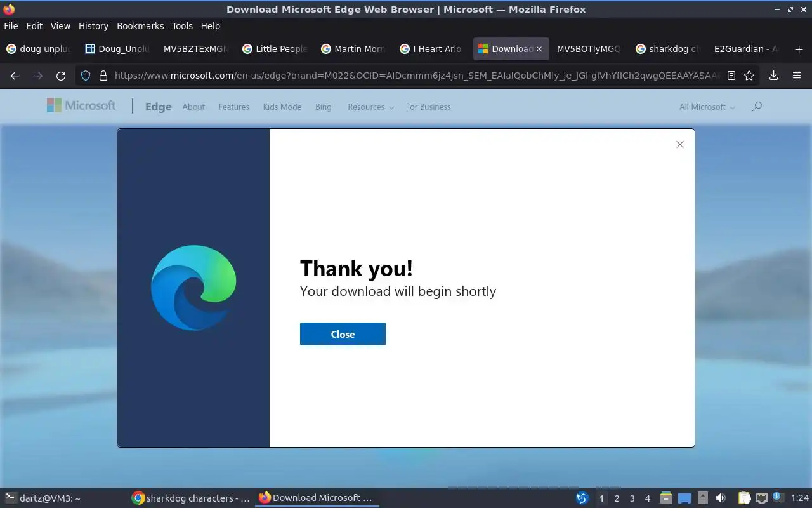Viewport: 812px width, 508px height.
Task: Switch to the Martin Morn tab
Action: click(354, 49)
